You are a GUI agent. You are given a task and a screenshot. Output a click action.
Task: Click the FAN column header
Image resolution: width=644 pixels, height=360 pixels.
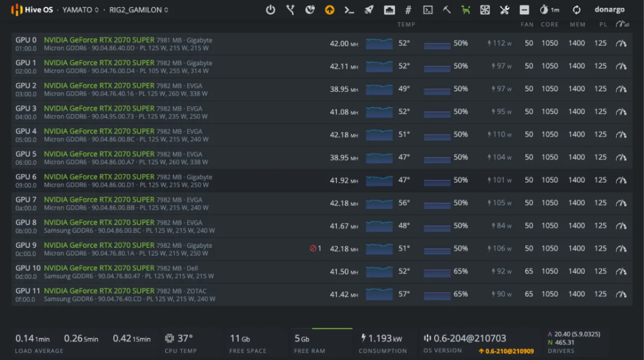527,24
